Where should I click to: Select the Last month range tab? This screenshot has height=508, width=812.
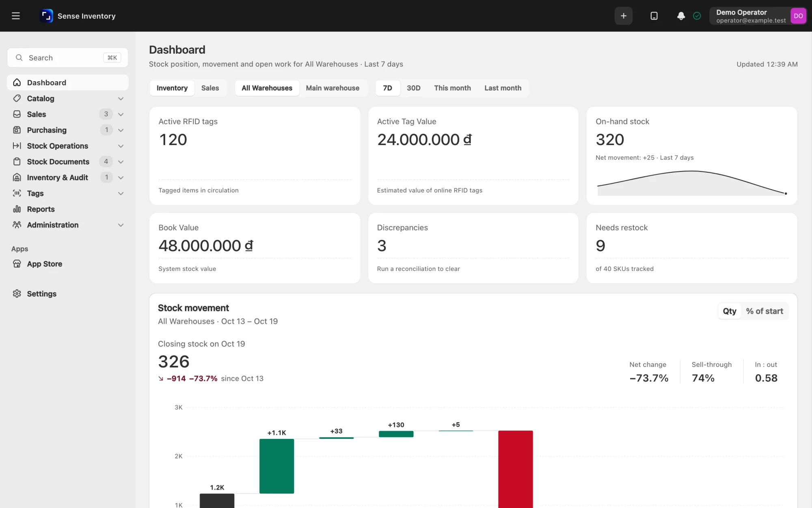[503, 88]
